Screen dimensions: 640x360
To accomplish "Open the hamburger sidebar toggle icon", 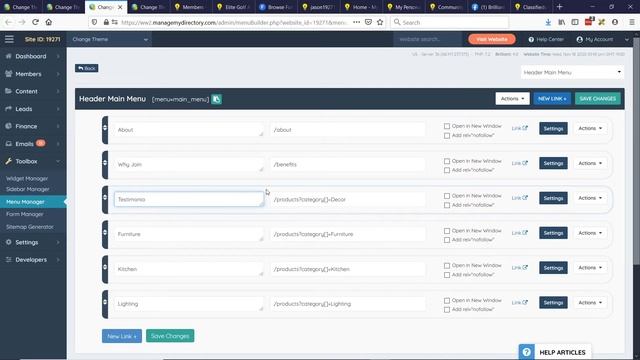I will click(x=9, y=39).
